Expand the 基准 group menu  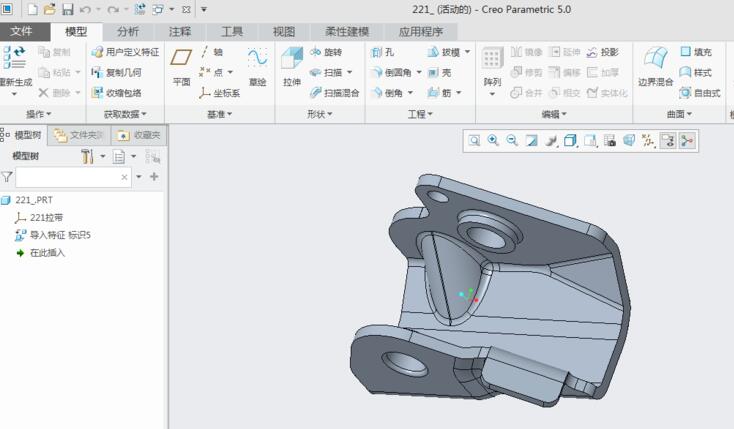tap(220, 114)
